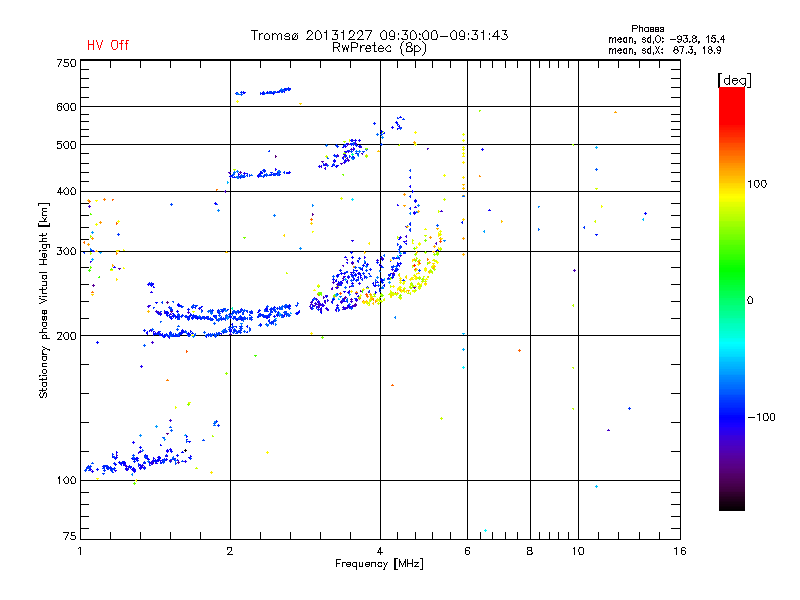Click the 'RwPretec (8p)' subtitle
800x600 pixels.
pyautogui.click(x=379, y=48)
